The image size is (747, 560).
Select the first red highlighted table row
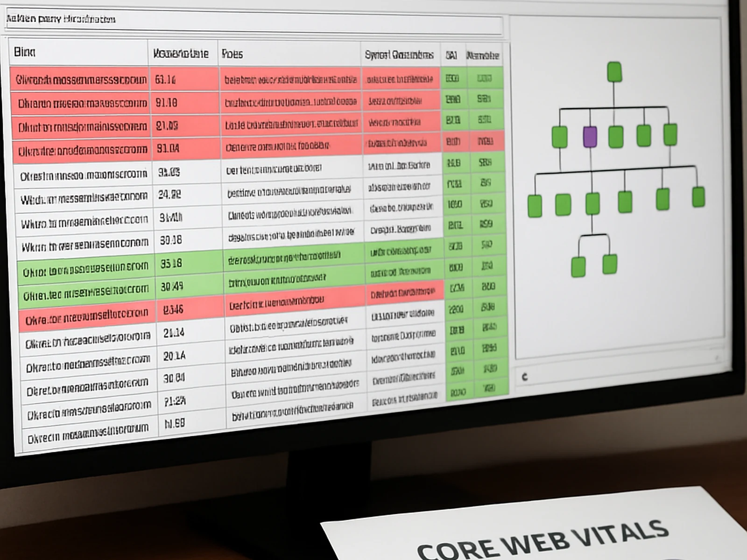tap(81, 80)
